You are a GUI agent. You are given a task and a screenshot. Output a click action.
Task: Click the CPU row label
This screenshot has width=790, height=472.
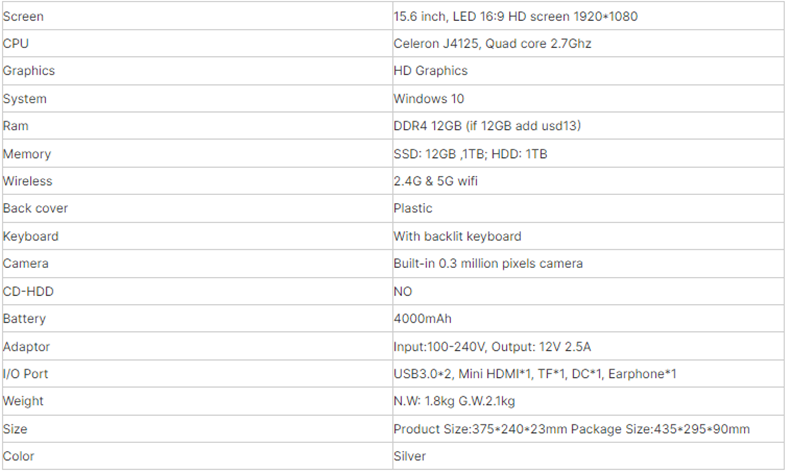click(197, 43)
